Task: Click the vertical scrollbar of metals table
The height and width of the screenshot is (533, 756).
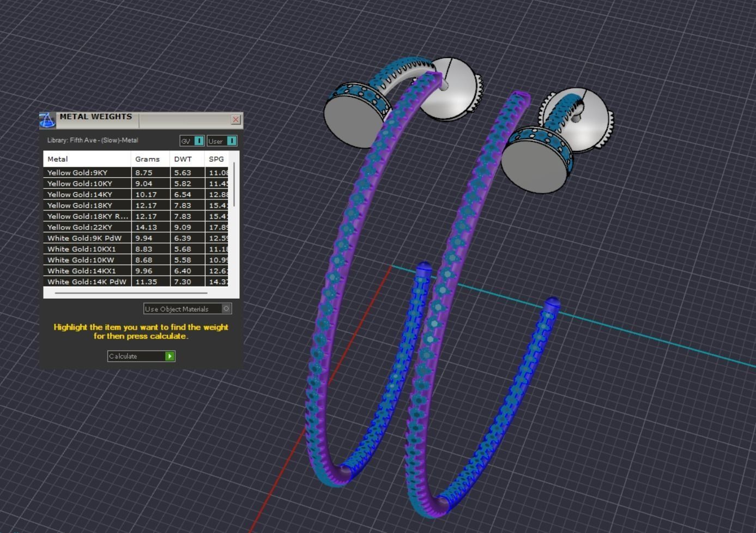Action: (x=234, y=184)
